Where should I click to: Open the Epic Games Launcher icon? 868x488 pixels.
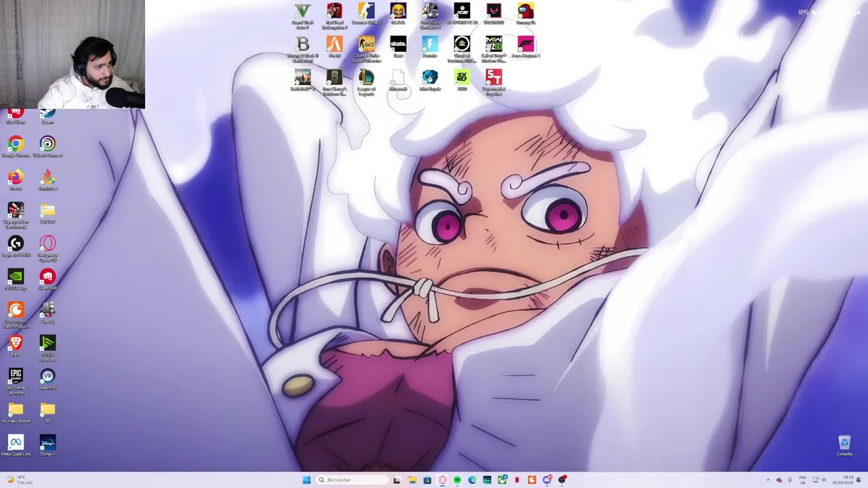click(16, 382)
